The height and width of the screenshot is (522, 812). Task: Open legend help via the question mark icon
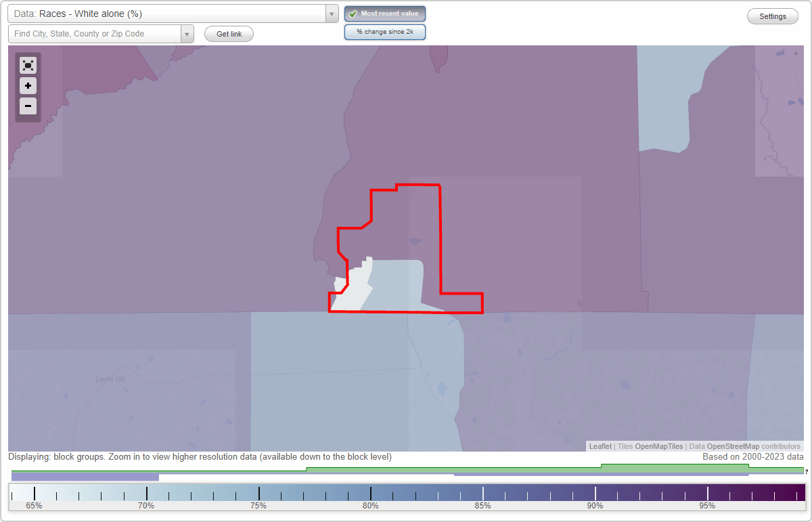point(807,472)
